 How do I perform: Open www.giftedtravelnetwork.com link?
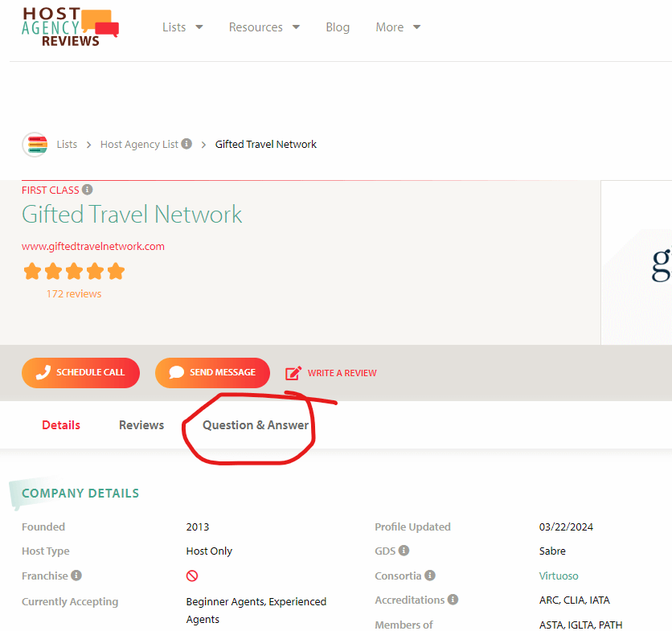[93, 247]
